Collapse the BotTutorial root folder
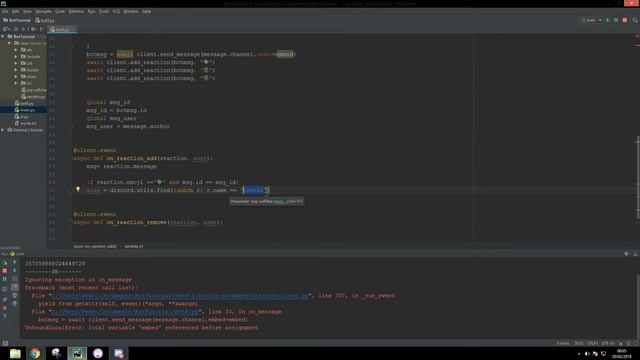The width and height of the screenshot is (640, 360). pos(3,36)
